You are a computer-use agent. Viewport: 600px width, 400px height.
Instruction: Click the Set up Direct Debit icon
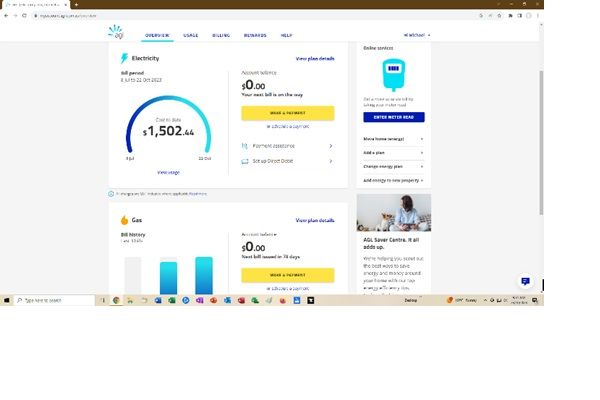coord(245,161)
